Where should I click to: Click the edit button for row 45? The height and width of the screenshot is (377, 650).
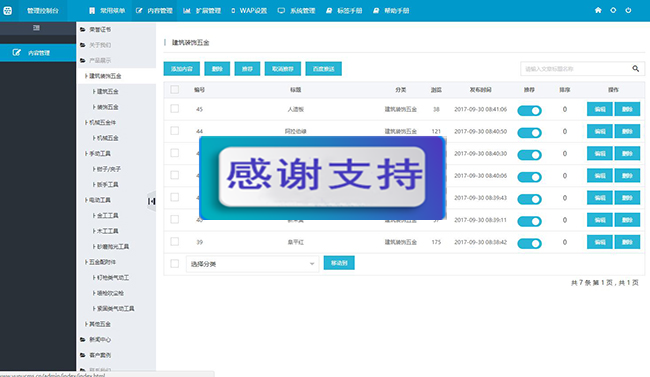click(600, 109)
